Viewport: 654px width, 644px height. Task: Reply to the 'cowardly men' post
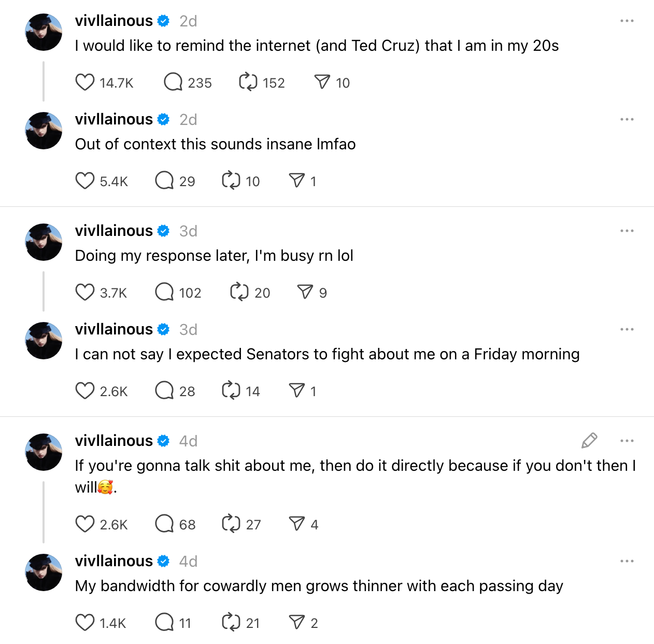[164, 623]
